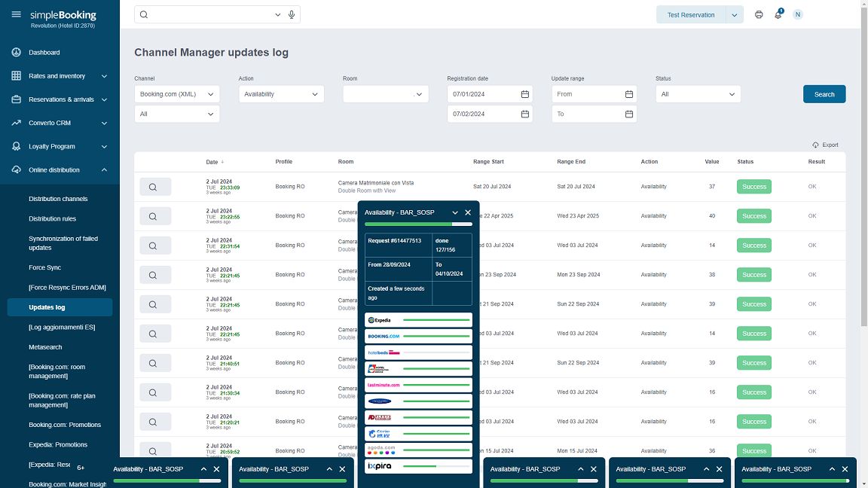Activate the microphone voice search icon

(x=292, y=15)
